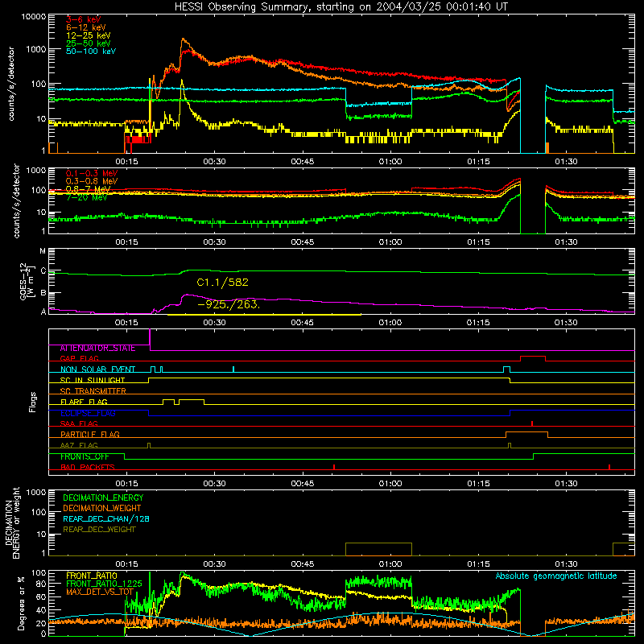Screen dimensions: 644x644
Task: Select the AAZ_FLAG label
Action: click(x=79, y=445)
